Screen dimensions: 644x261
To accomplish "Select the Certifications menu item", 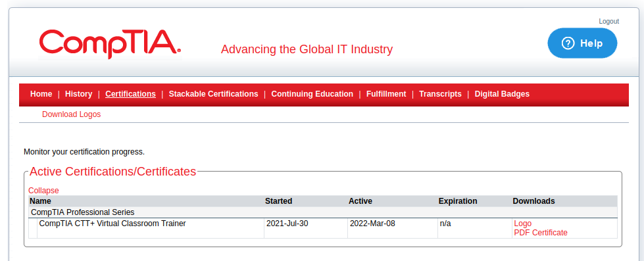I will pyautogui.click(x=131, y=94).
